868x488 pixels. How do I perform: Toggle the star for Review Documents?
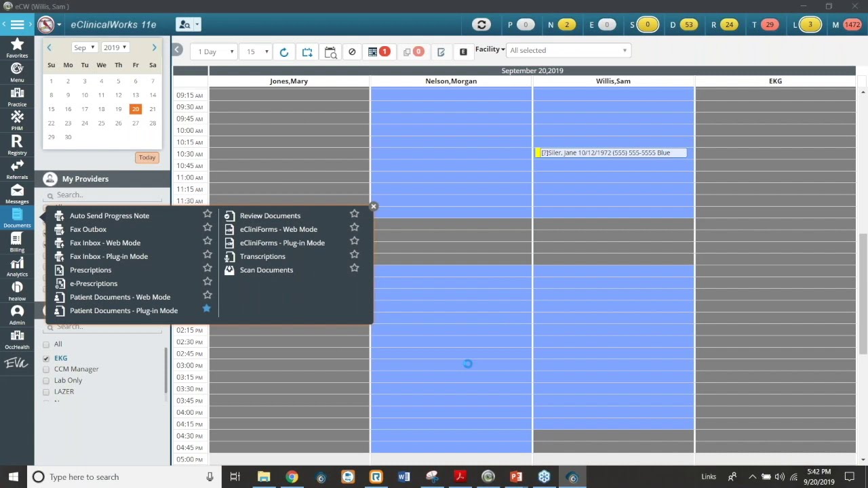pos(354,213)
